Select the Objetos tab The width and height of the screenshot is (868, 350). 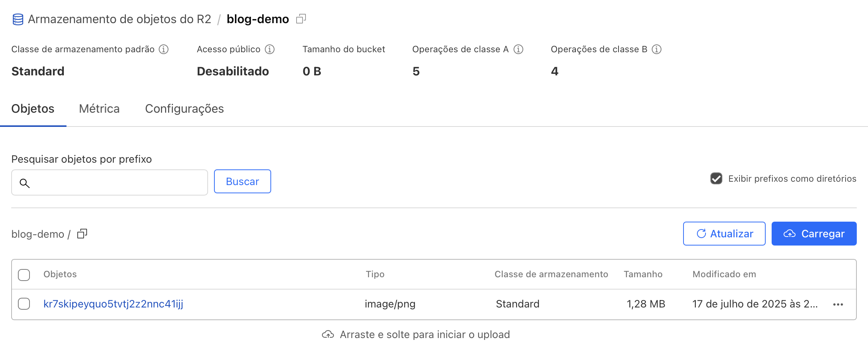33,109
